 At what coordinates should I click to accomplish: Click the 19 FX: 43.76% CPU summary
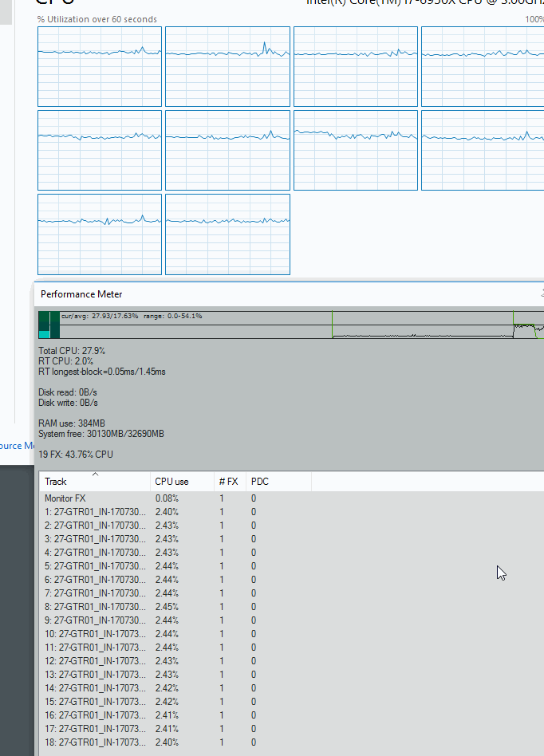click(x=75, y=455)
